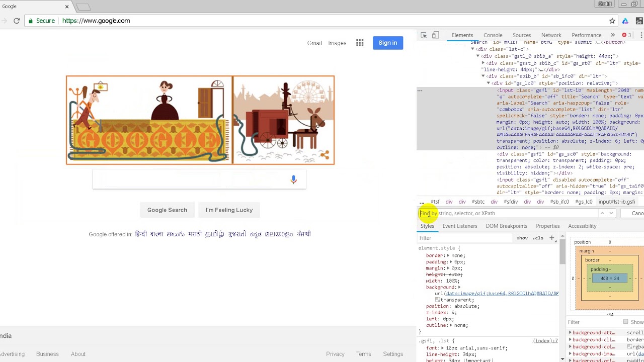Image resolution: width=644 pixels, height=362 pixels.
Task: Open the Accessibility pane tab
Action: (582, 226)
